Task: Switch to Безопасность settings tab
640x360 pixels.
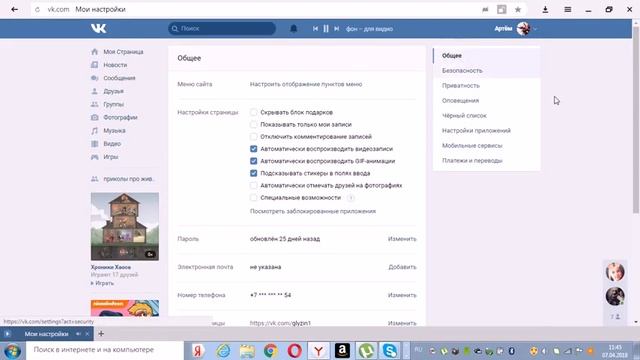Action: coord(487,71)
